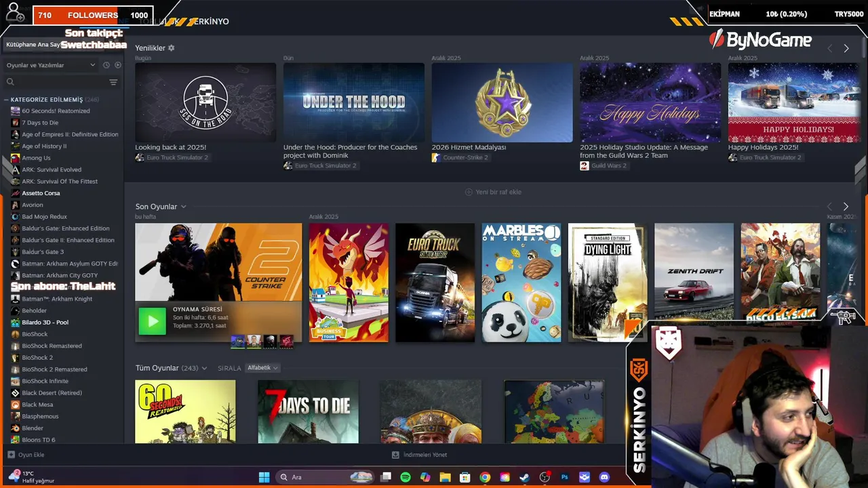Select Disco Elysium cover
868x488 pixels.
[780, 271]
